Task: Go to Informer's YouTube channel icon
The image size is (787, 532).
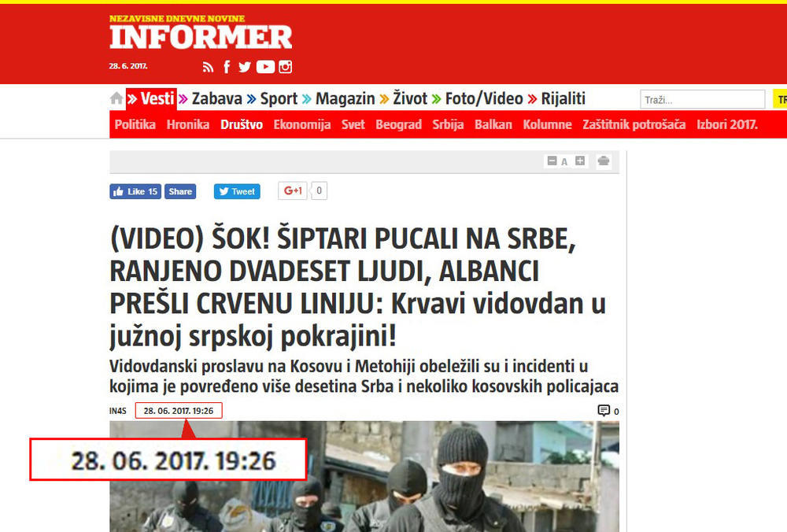Action: (265, 67)
